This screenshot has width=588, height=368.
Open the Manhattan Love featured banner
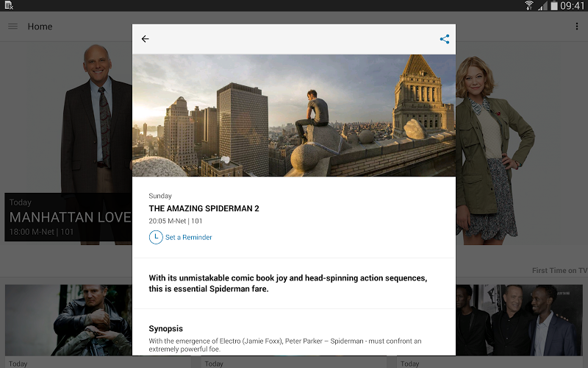66,217
